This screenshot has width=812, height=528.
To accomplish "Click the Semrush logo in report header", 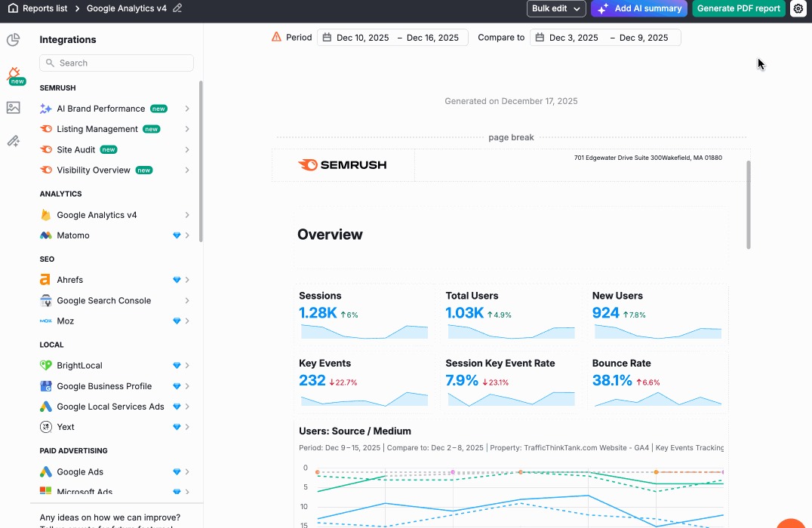I will [x=343, y=165].
